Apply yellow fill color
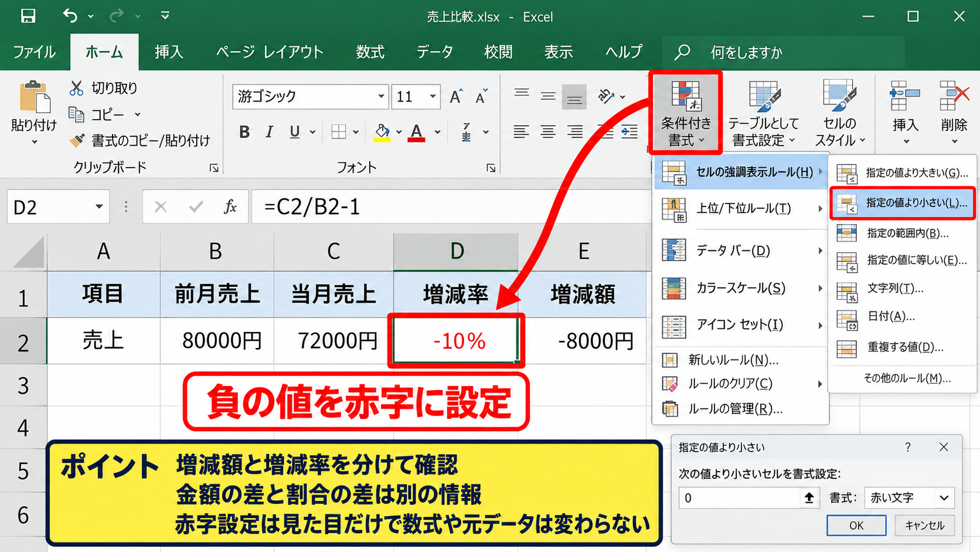980x552 pixels. [x=382, y=132]
